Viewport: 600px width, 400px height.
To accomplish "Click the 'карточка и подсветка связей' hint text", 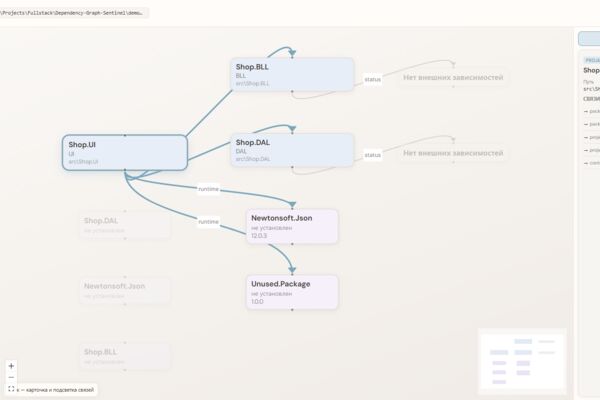I will click(x=60, y=390).
